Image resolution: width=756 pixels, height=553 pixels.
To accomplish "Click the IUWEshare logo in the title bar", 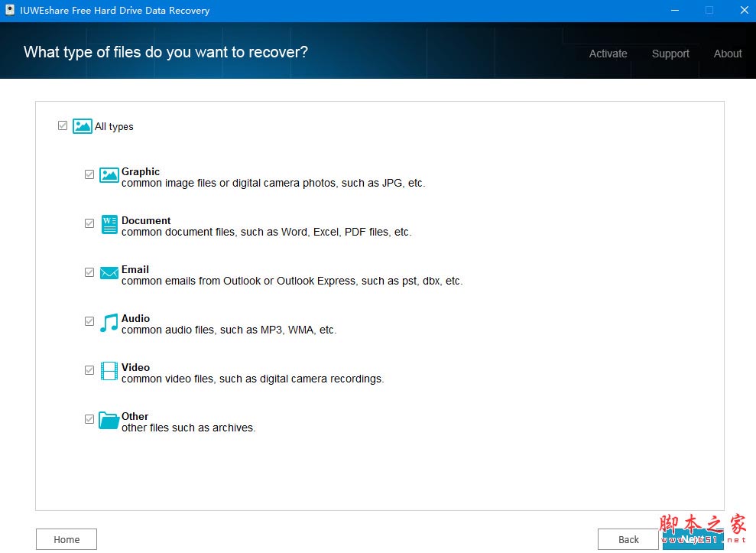I will coord(8,11).
